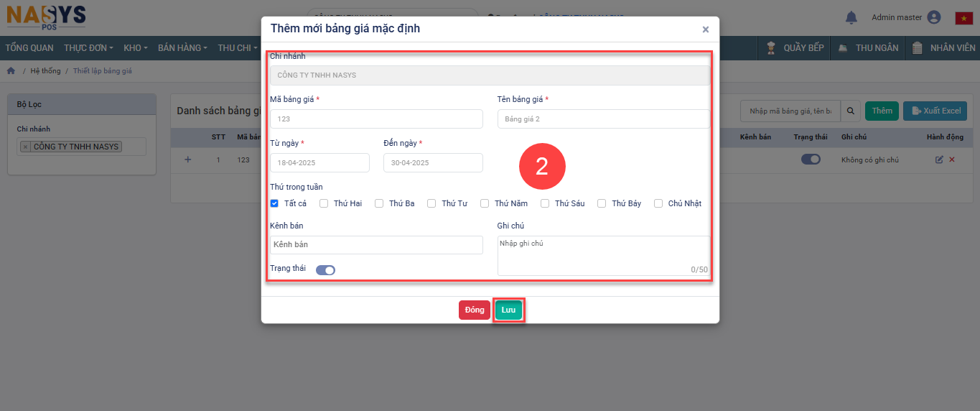Open notifications bell icon

[x=851, y=17]
